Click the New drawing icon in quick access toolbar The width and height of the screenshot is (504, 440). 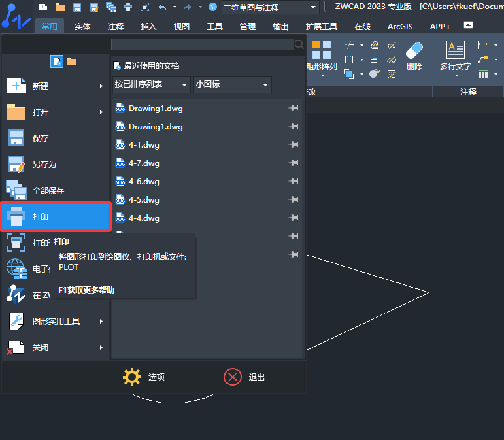(42, 7)
